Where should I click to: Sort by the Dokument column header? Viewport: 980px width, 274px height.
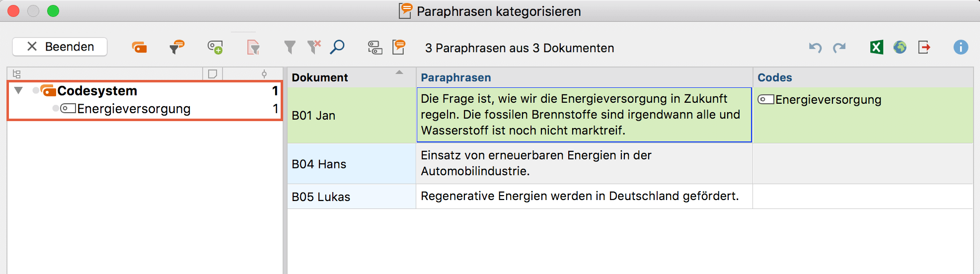[x=352, y=77]
